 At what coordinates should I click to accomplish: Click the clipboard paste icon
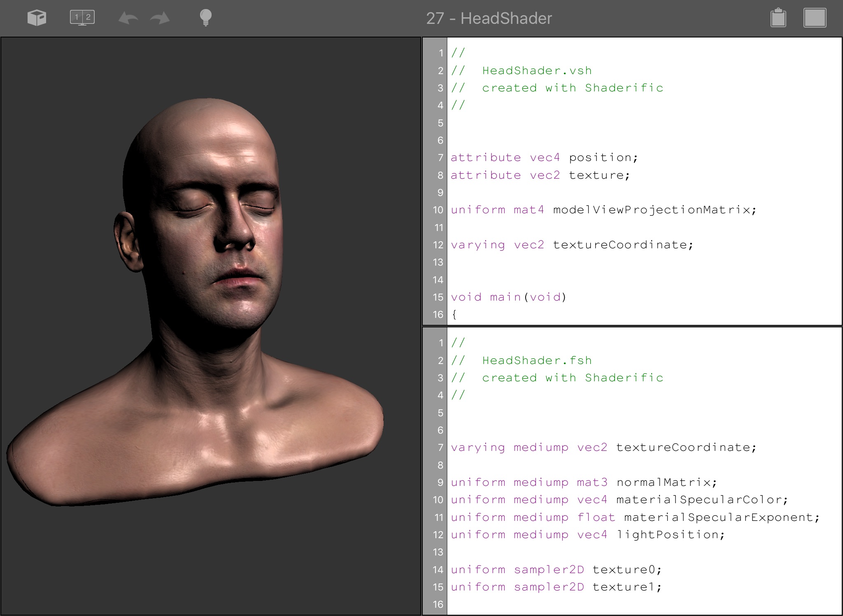click(x=778, y=18)
